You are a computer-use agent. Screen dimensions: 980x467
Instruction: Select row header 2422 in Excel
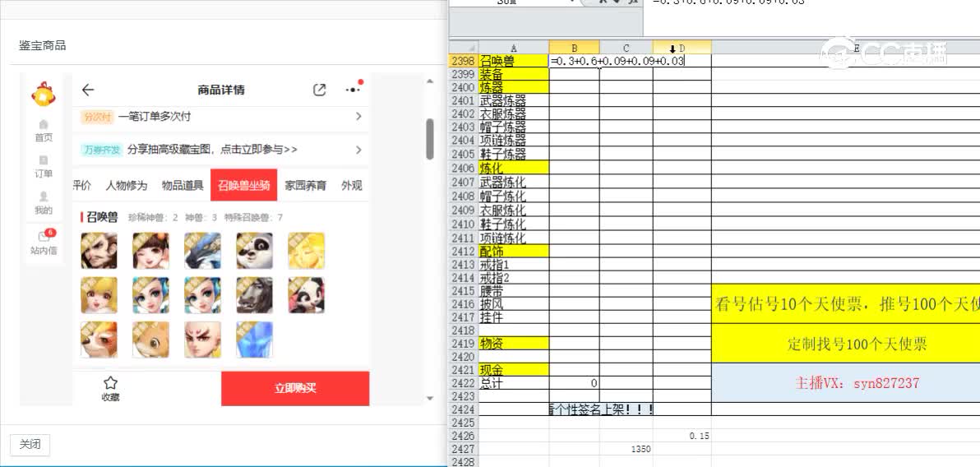464,382
